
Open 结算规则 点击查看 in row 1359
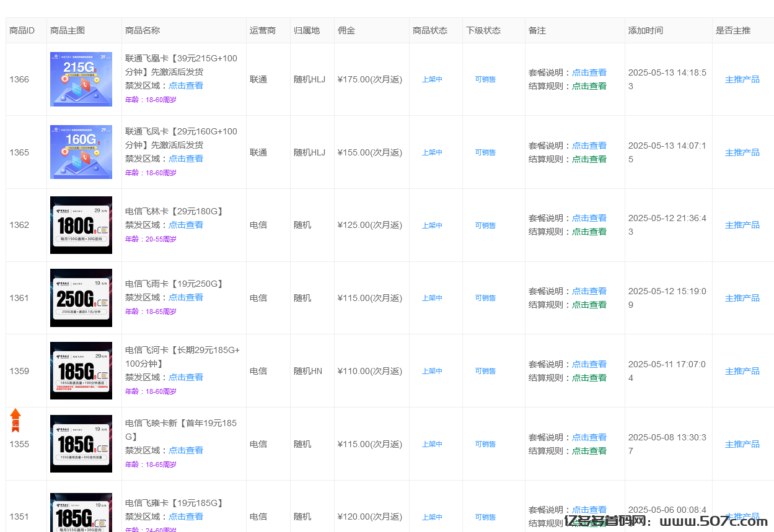(x=589, y=378)
